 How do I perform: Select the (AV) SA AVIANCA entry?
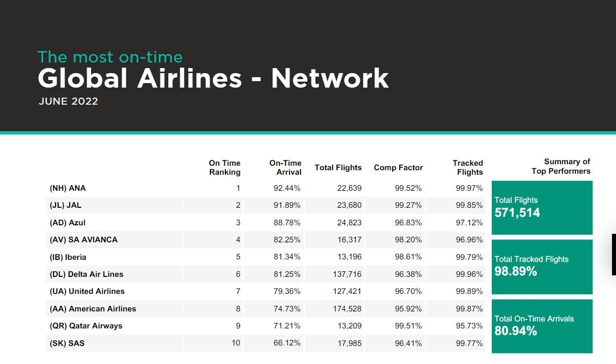(84, 240)
